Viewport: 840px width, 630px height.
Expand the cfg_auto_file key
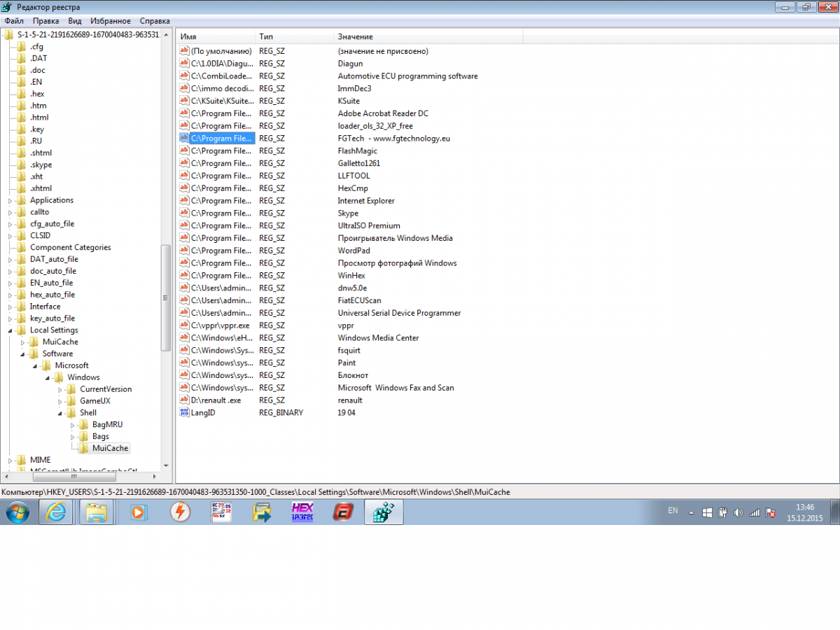point(10,224)
